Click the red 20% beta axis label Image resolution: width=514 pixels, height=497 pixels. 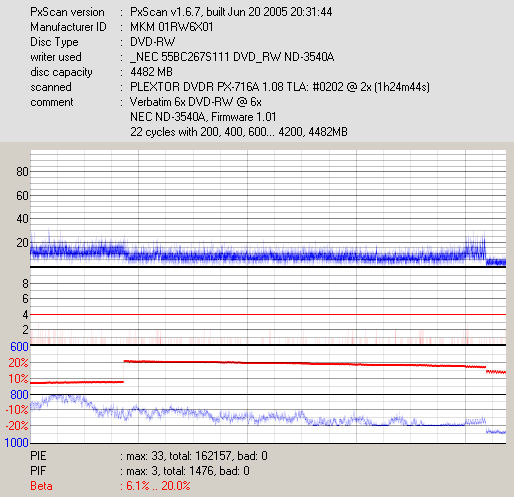pos(18,363)
